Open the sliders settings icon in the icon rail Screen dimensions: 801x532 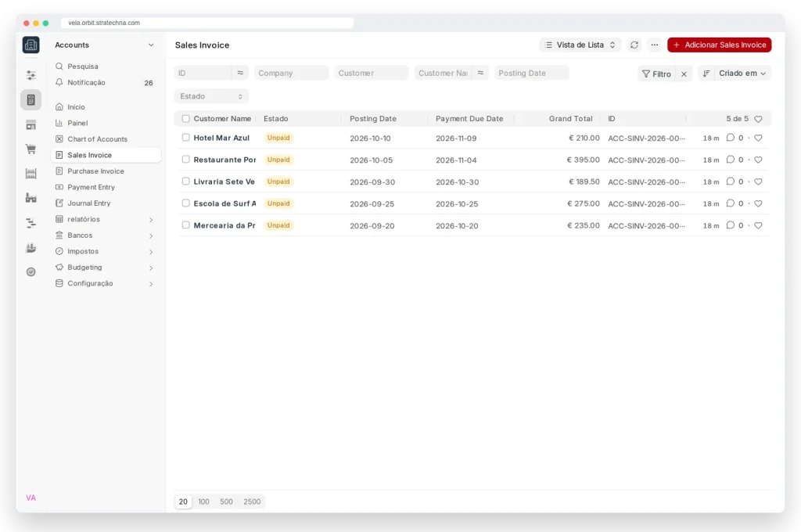[31, 75]
